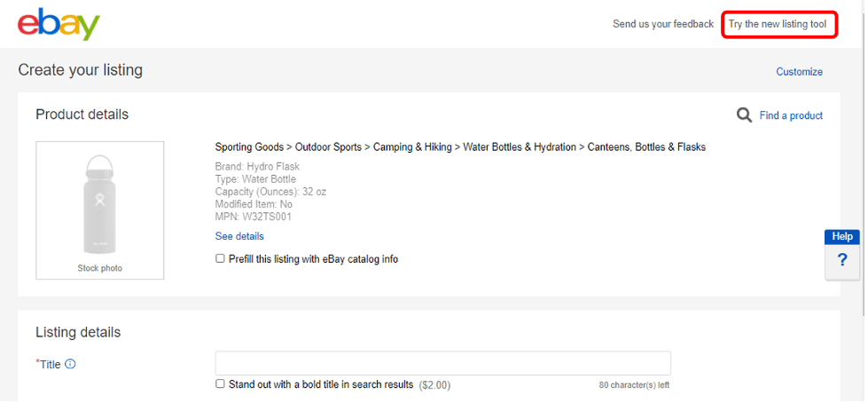The width and height of the screenshot is (868, 403).
Task: Click Canteens, Bottles & Flasks breadcrumb category
Action: point(646,146)
